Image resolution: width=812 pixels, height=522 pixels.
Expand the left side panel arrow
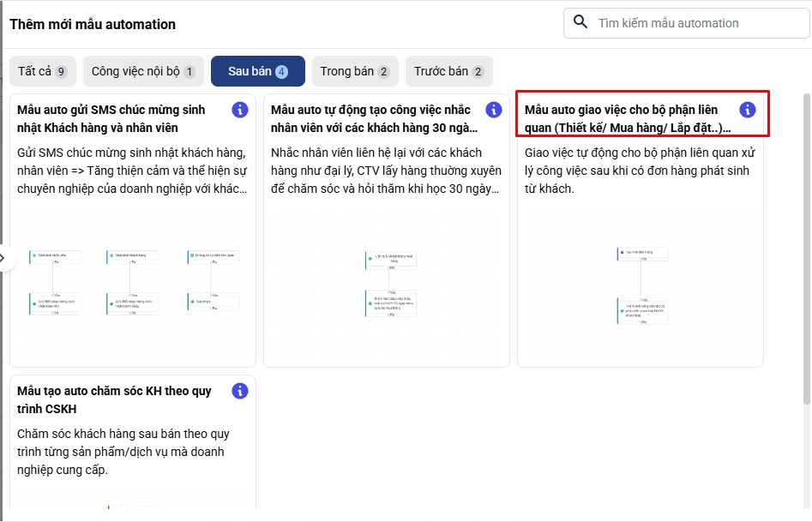[x=4, y=257]
